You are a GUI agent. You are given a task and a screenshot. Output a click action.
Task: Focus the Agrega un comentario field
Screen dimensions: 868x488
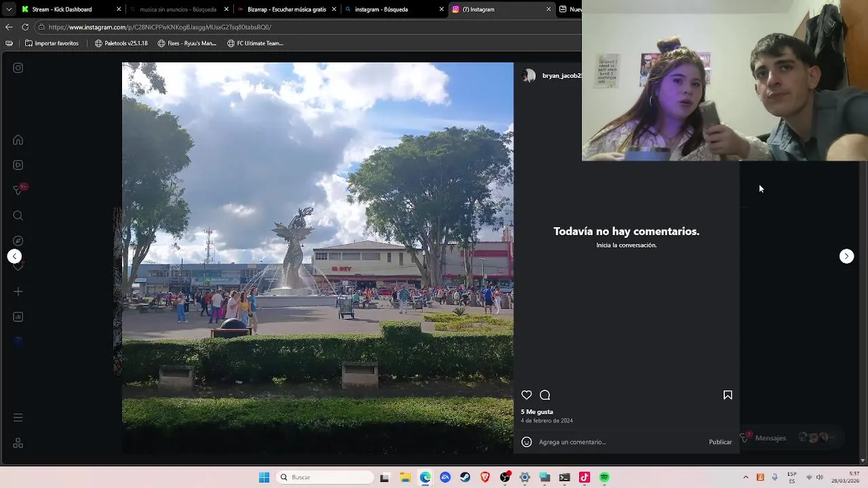click(x=620, y=442)
